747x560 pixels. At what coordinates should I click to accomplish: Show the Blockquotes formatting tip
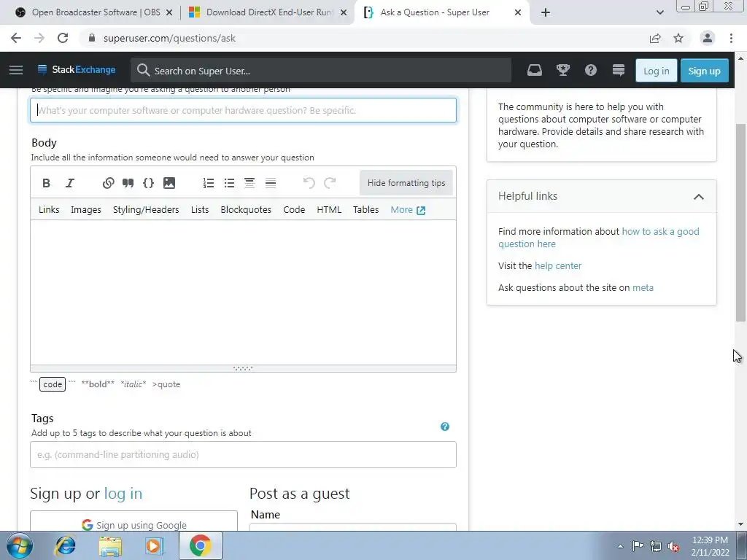click(246, 209)
